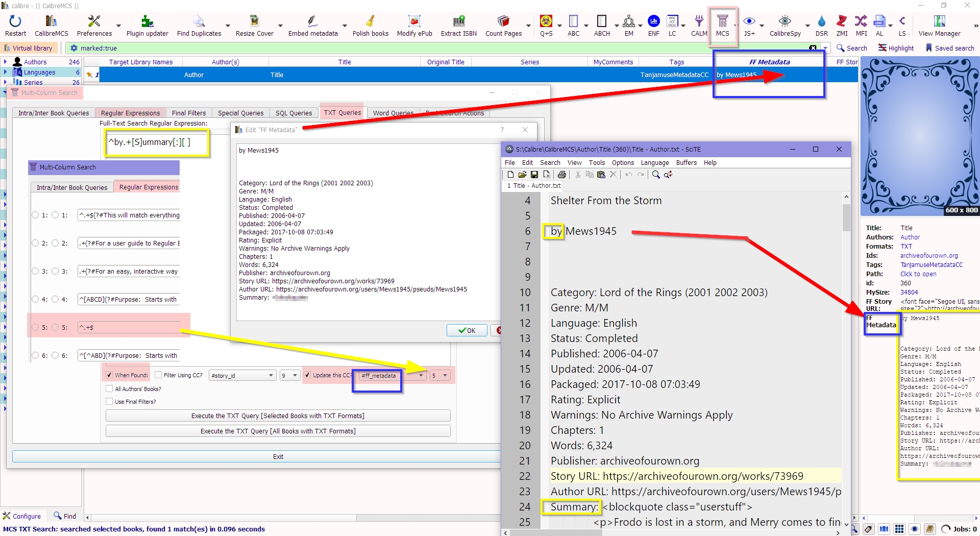The image size is (980, 536).
Task: Click the Print icon in SciTE toolbar
Action: (561, 175)
